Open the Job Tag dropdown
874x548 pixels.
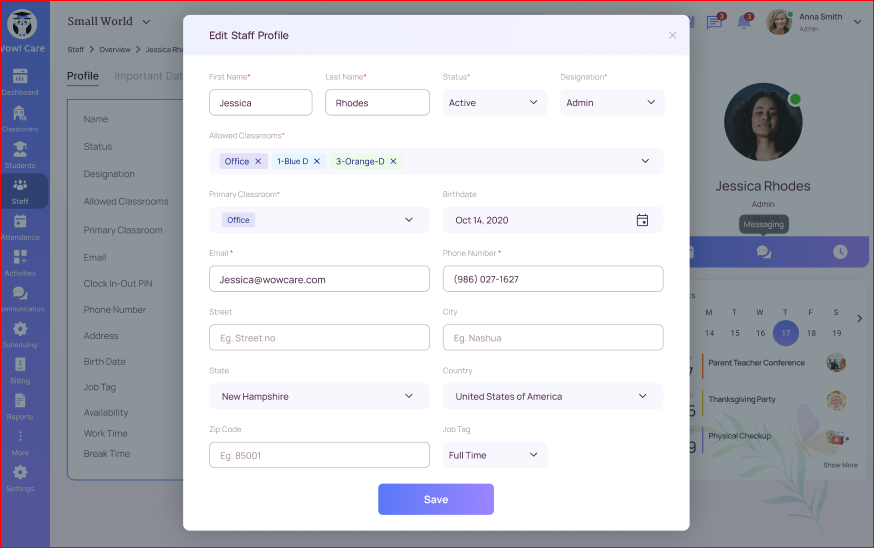point(494,455)
